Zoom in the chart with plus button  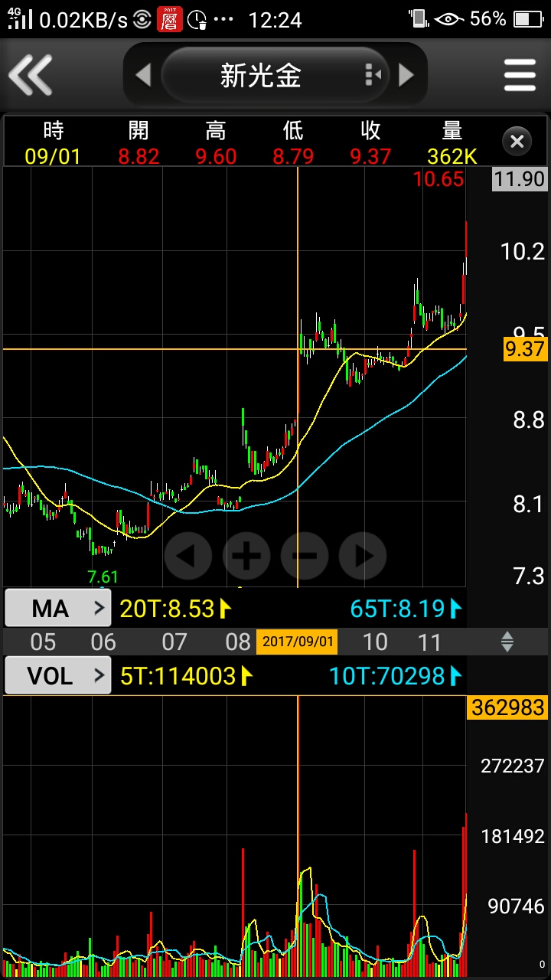246,556
